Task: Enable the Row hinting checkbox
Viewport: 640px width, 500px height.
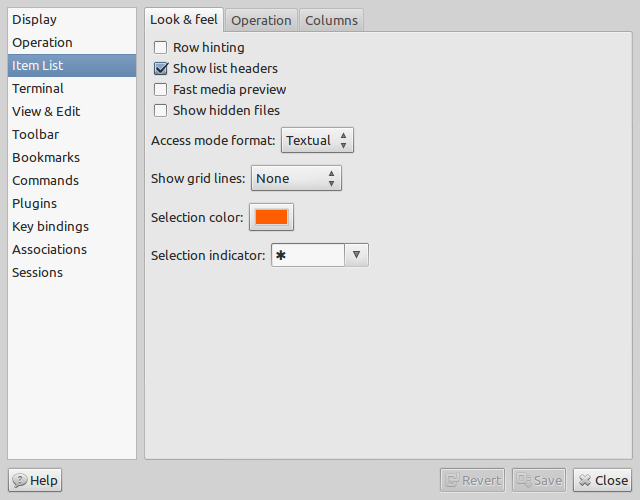Action: 160,47
